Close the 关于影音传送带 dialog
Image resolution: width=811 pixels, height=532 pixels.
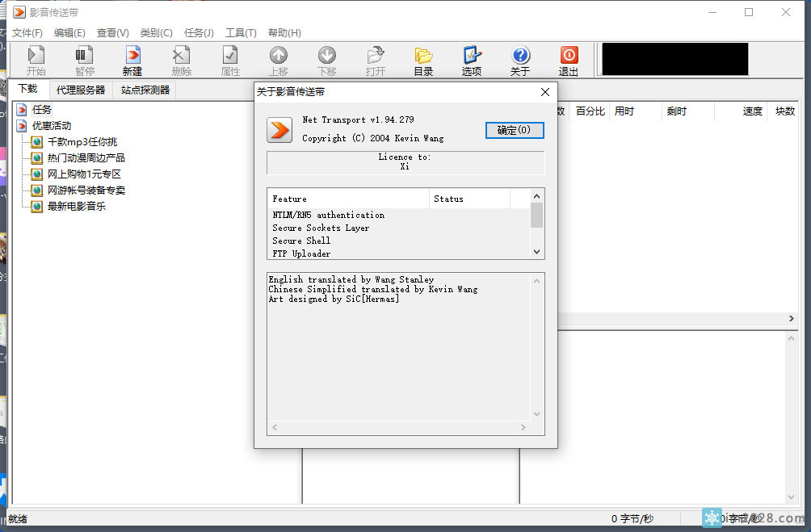(545, 92)
